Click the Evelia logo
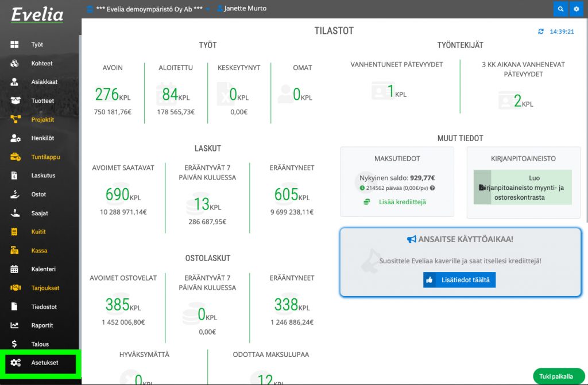This screenshot has height=385, width=588. point(37,15)
